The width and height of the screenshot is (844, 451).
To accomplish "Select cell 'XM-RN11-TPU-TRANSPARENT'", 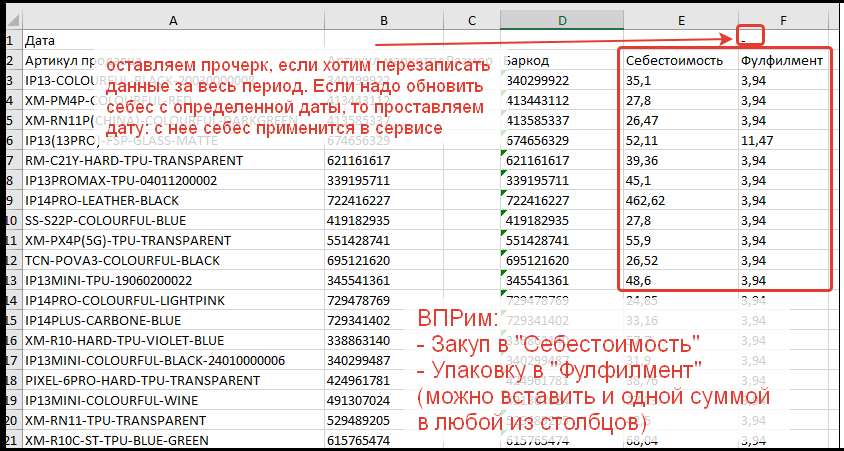I will pyautogui.click(x=173, y=420).
